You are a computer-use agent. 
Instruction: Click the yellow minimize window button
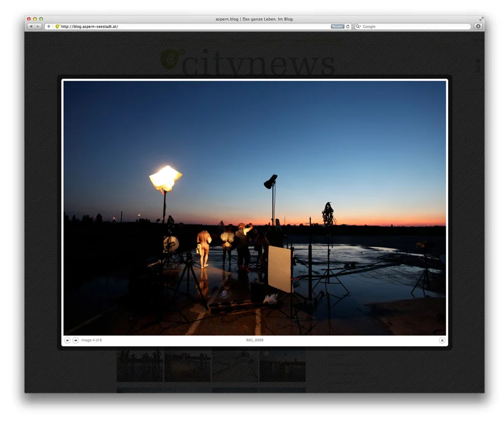click(x=35, y=19)
